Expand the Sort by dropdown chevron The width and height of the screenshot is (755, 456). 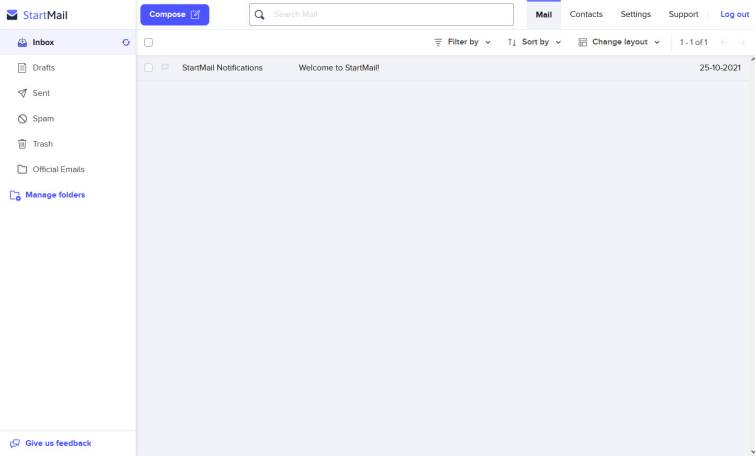(x=559, y=42)
